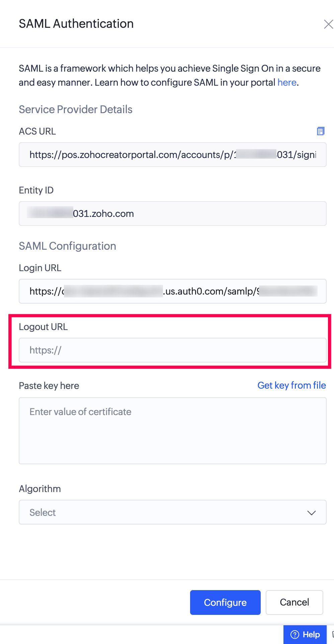
Task: Click the 'Get key from file' link
Action: pos(291,385)
